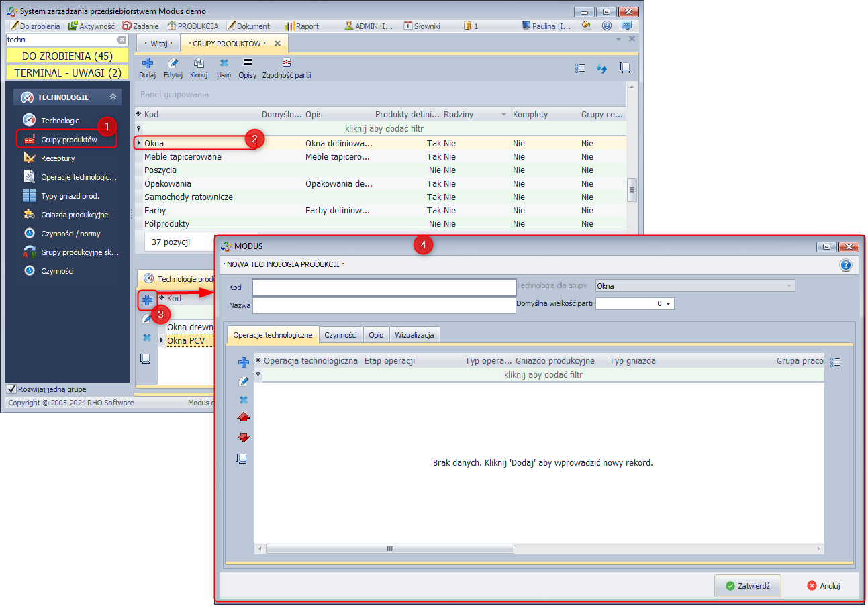Click the Anuluj button
868x608 pixels.
(824, 586)
